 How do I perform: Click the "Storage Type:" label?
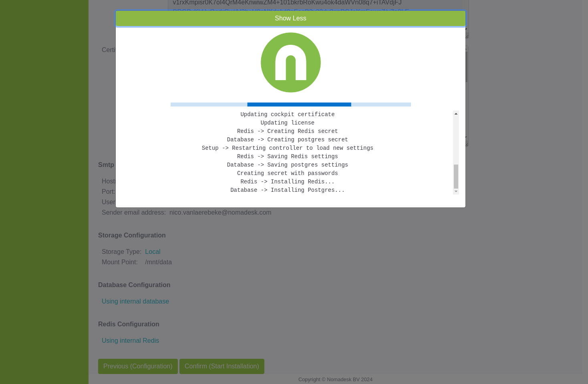click(121, 252)
